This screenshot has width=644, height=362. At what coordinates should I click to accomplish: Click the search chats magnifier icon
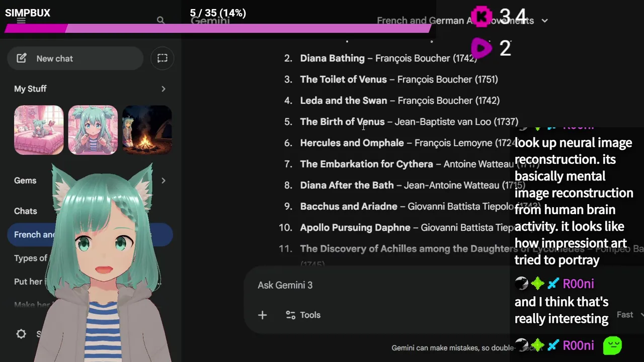click(x=160, y=21)
